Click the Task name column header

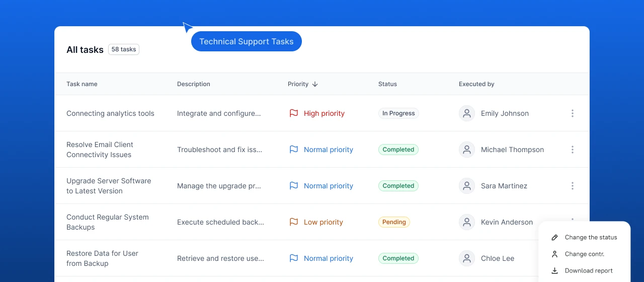coord(82,84)
